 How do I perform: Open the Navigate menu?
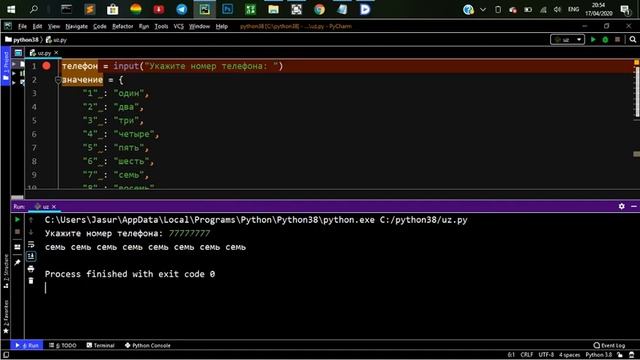click(77, 26)
